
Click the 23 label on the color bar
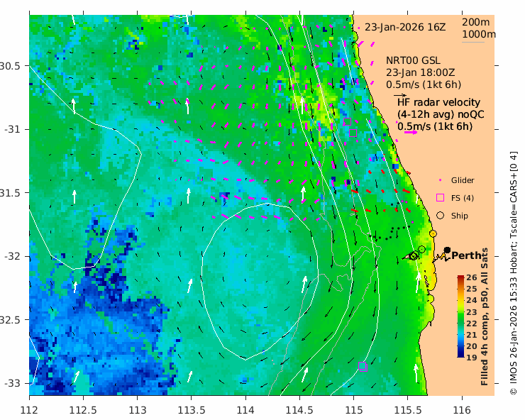[471, 312]
